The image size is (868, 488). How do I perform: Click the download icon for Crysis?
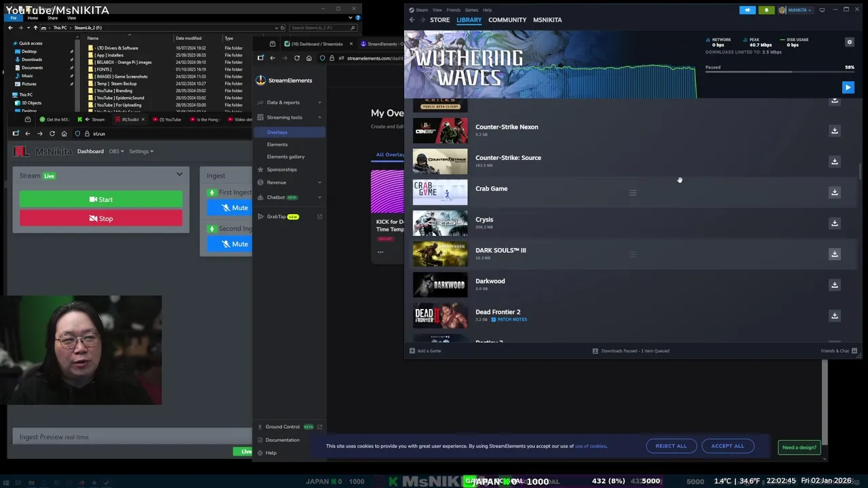coord(835,223)
